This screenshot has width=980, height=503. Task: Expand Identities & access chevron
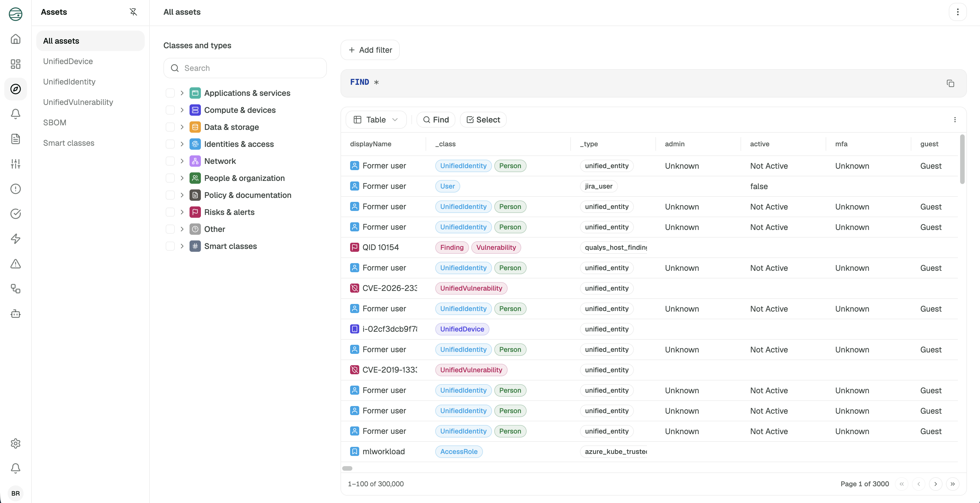pos(182,144)
